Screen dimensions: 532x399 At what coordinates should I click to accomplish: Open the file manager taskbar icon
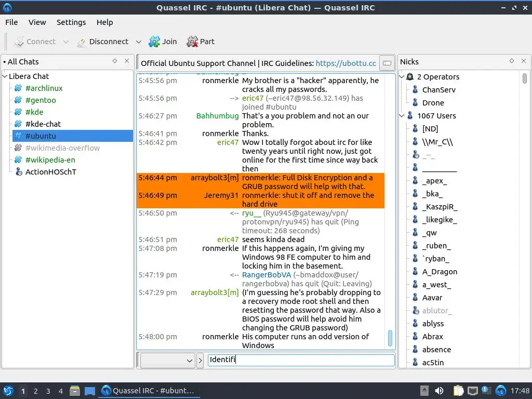click(x=75, y=391)
